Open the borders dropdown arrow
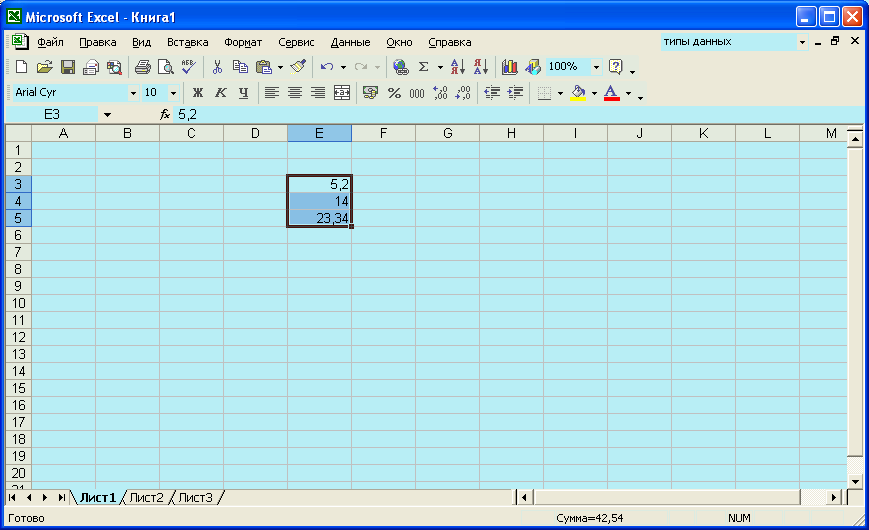 pyautogui.click(x=560, y=93)
